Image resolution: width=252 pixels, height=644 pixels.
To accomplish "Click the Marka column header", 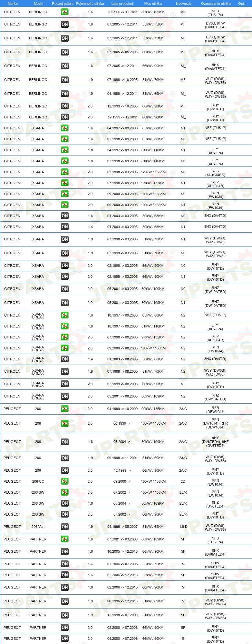I will pos(13,4).
